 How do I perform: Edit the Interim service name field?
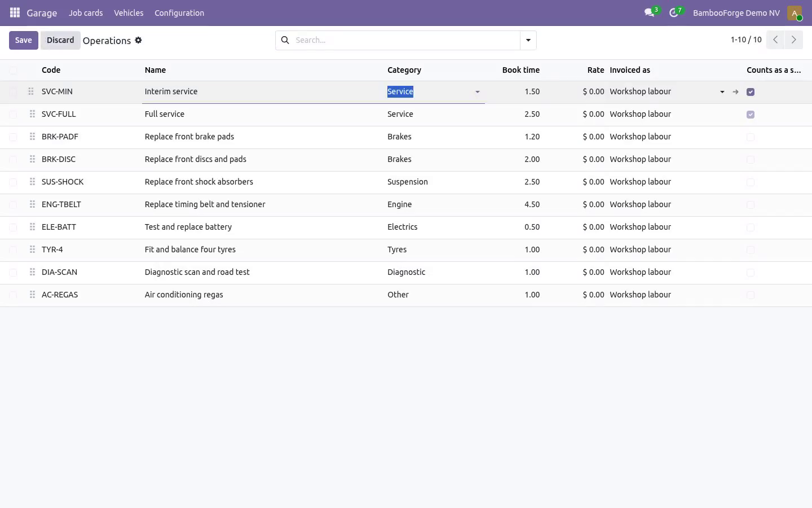262,91
